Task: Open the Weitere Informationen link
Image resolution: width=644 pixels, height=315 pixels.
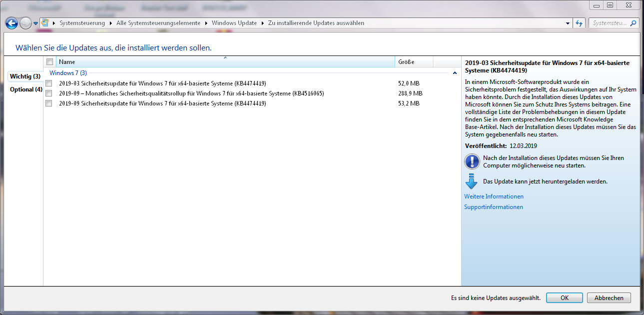Action: coord(494,196)
